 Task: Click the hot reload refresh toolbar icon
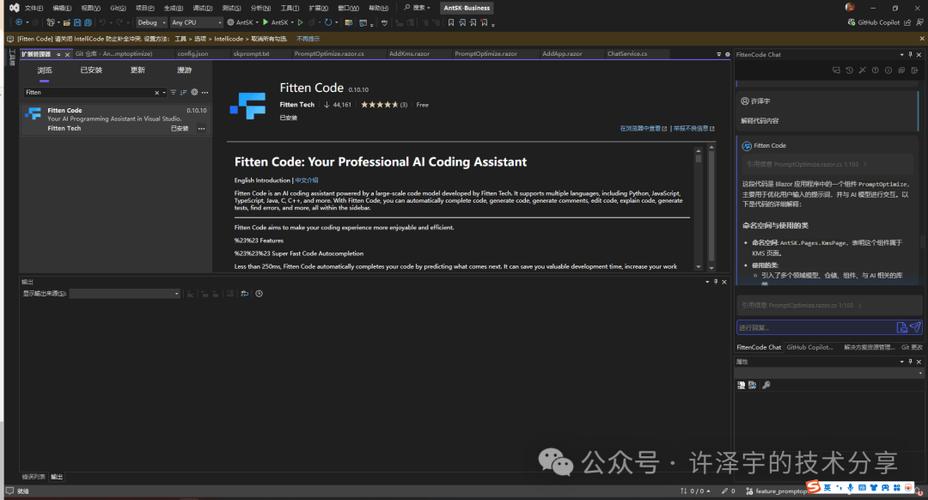(328, 22)
